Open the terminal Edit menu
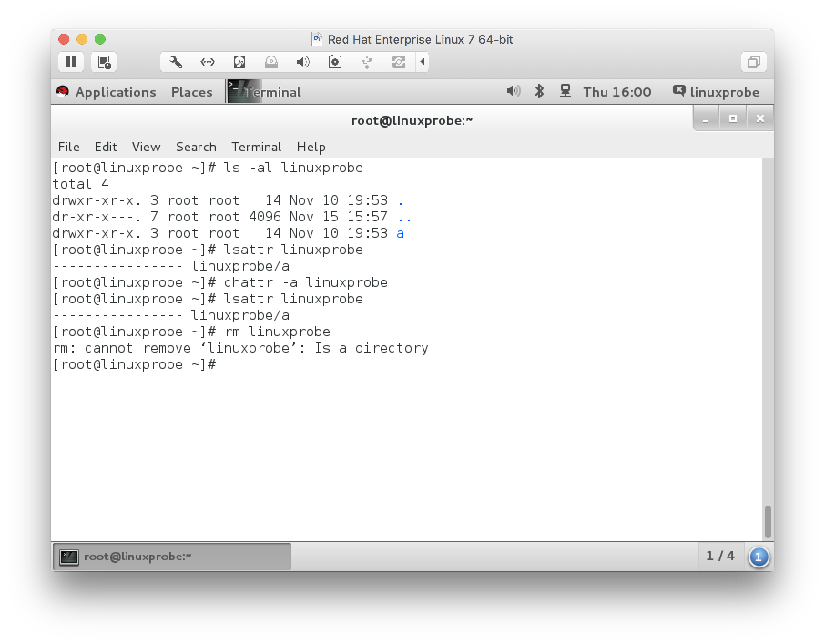Image resolution: width=825 pixels, height=644 pixels. click(x=106, y=147)
